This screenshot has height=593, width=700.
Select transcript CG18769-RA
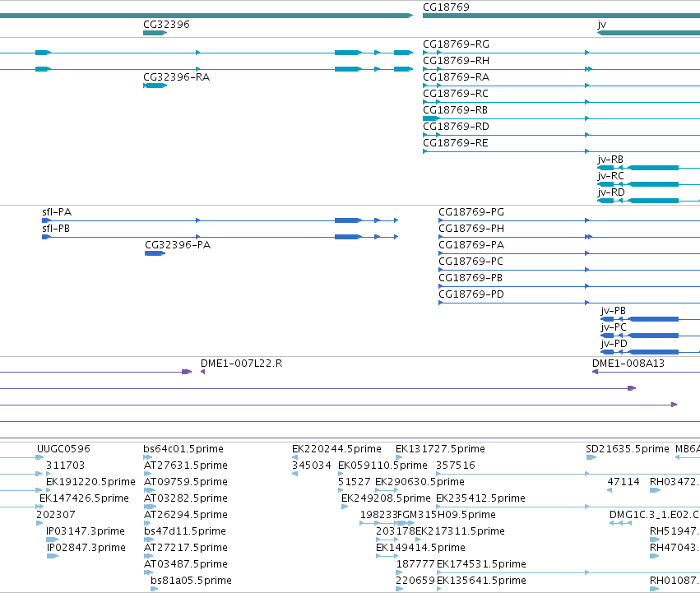click(x=456, y=77)
